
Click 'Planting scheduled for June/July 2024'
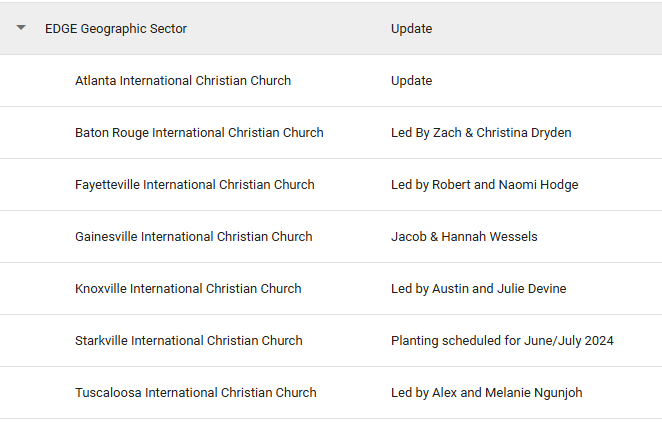point(502,341)
